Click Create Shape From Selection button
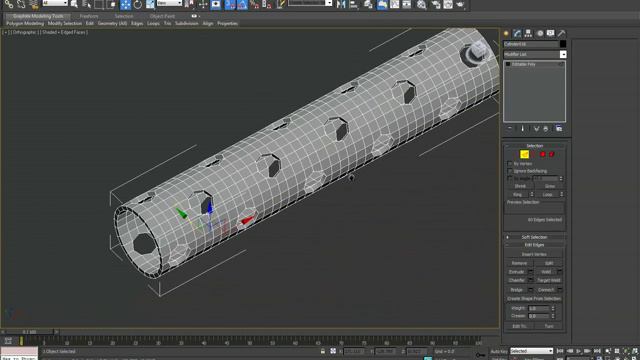640x360 pixels. pyautogui.click(x=534, y=299)
